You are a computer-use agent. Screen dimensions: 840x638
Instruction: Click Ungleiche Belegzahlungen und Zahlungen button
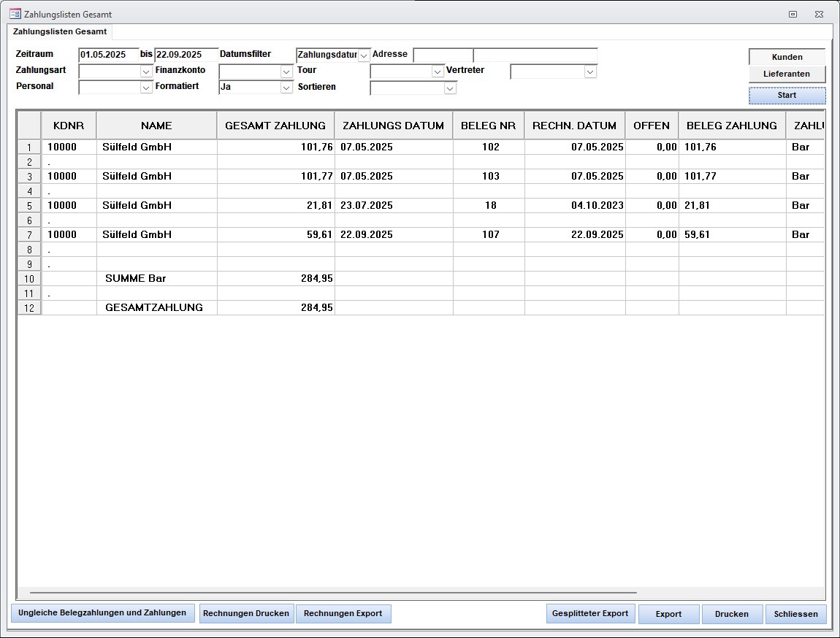[x=102, y=613]
